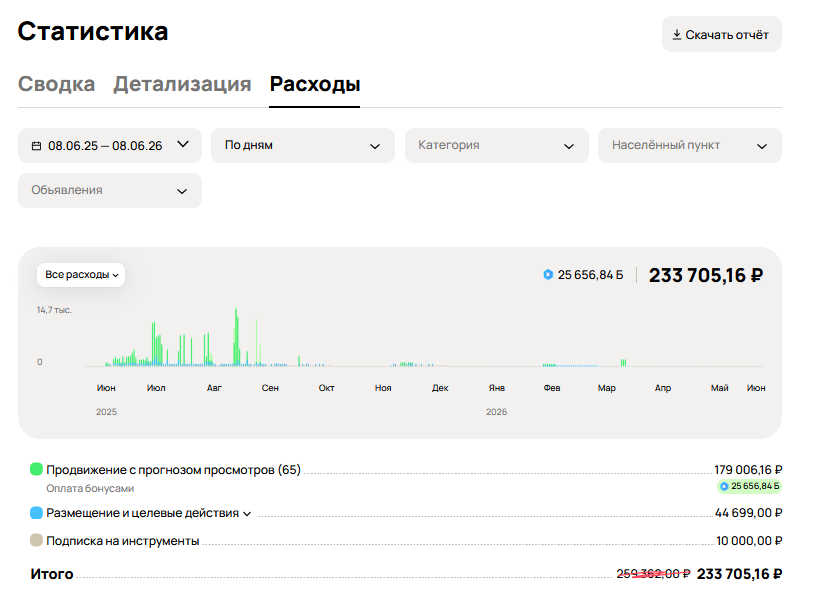Image resolution: width=813 pixels, height=602 pixels.
Task: Click the green bonus badge 25 656,84 Б
Action: 749,486
